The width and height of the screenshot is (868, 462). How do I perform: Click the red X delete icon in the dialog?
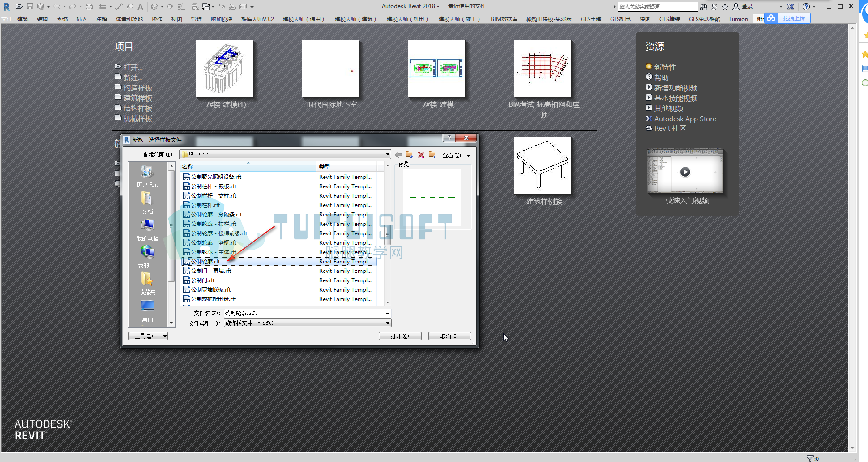click(x=421, y=155)
